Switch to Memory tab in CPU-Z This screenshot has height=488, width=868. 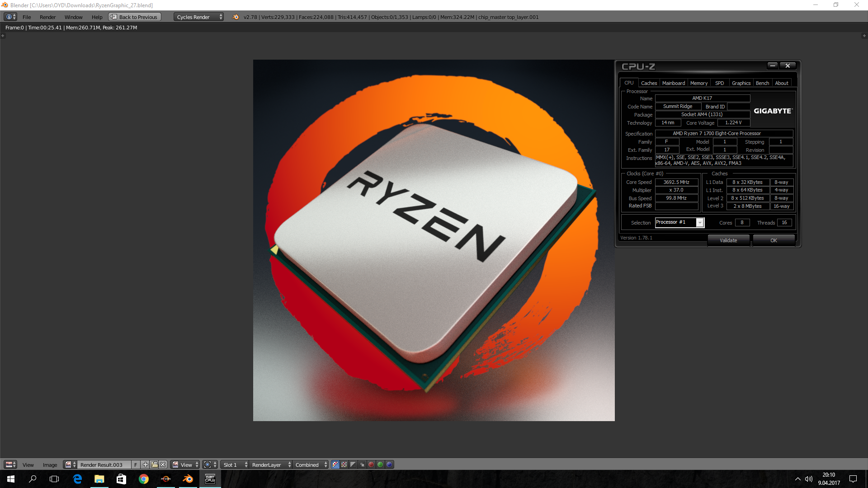(699, 83)
